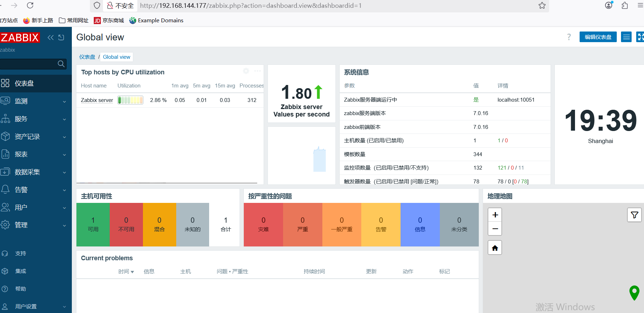The width and height of the screenshot is (644, 313).
Task: Open CPU widget three-dot actions menu
Action: point(257,71)
